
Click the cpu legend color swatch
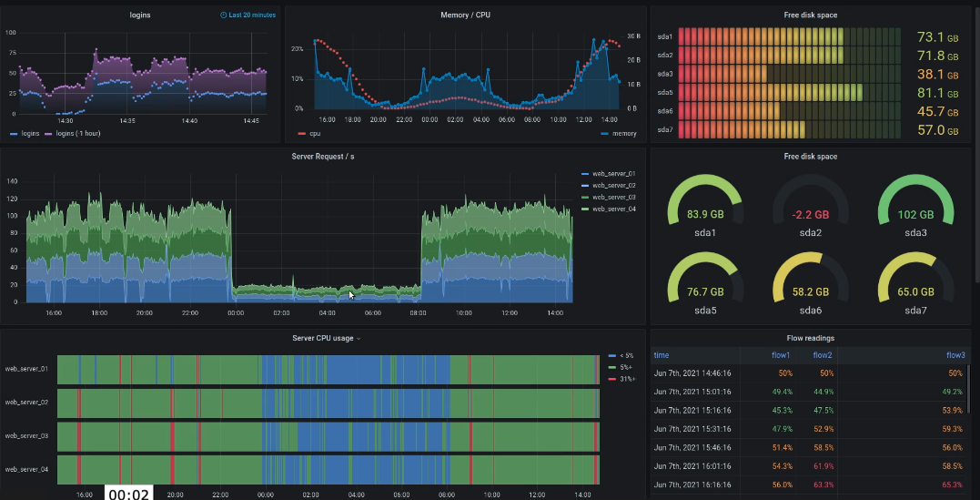[x=302, y=134]
